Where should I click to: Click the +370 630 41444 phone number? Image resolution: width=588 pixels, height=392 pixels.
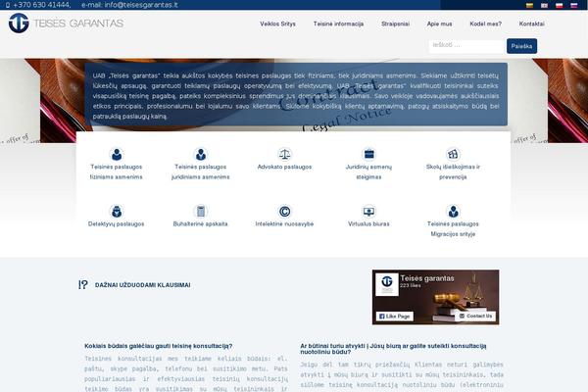(x=41, y=5)
